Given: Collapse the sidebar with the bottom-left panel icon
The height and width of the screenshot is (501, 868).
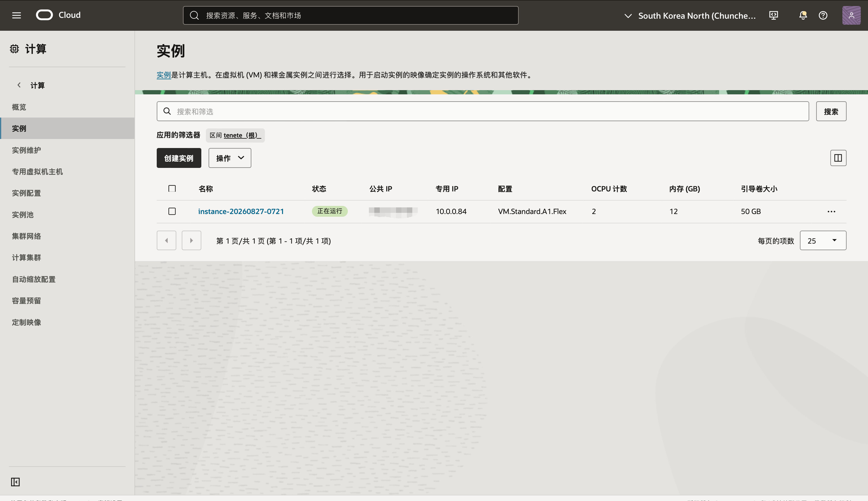Looking at the screenshot, I should click(x=15, y=482).
